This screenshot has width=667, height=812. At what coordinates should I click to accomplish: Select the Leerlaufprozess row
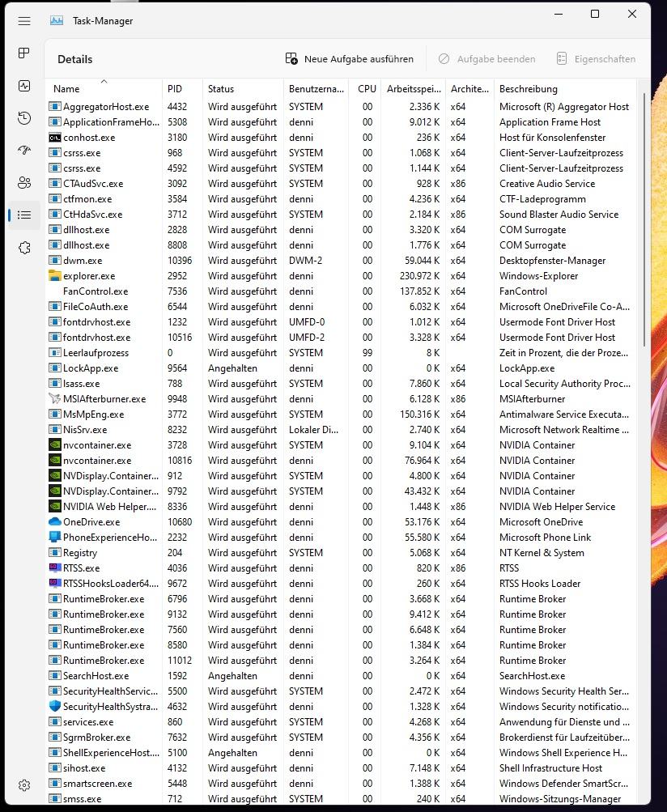(341, 353)
